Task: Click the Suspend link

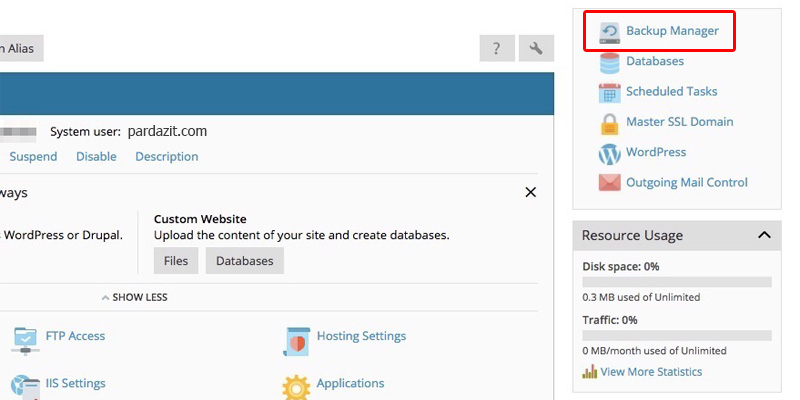Action: point(33,156)
